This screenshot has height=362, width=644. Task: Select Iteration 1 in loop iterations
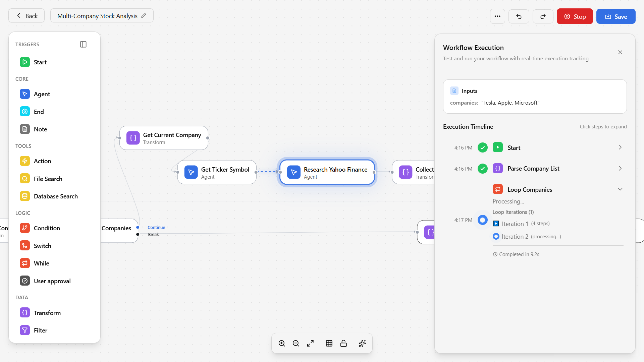click(x=515, y=224)
